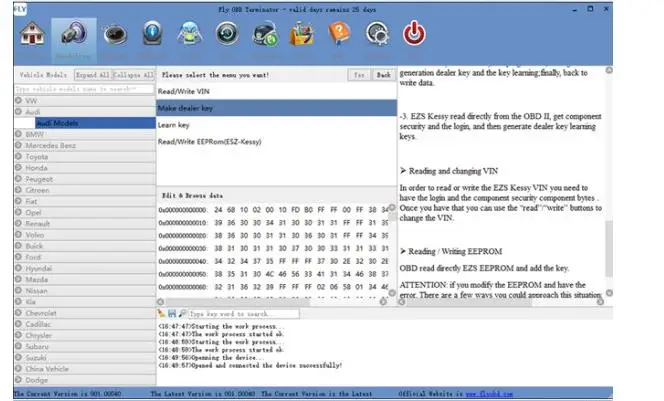This screenshot has height=401, width=664.
Task: Choose Make dealer key menu entry
Action: tap(277, 108)
